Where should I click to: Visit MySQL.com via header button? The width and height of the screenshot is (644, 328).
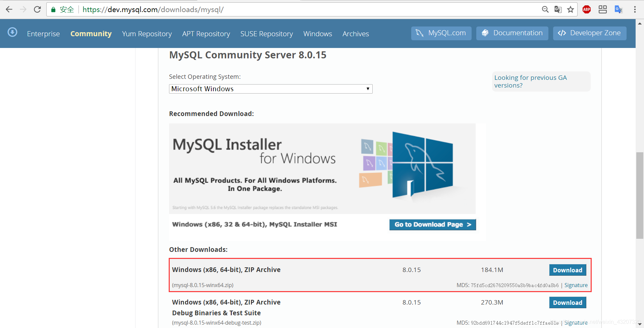(x=441, y=33)
